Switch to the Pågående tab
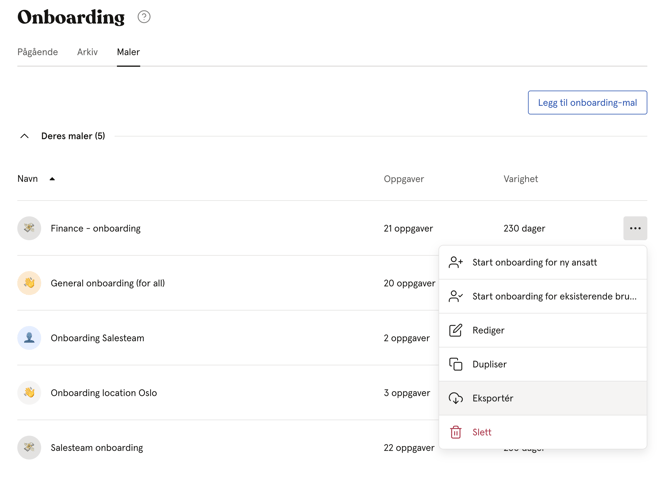 (38, 52)
